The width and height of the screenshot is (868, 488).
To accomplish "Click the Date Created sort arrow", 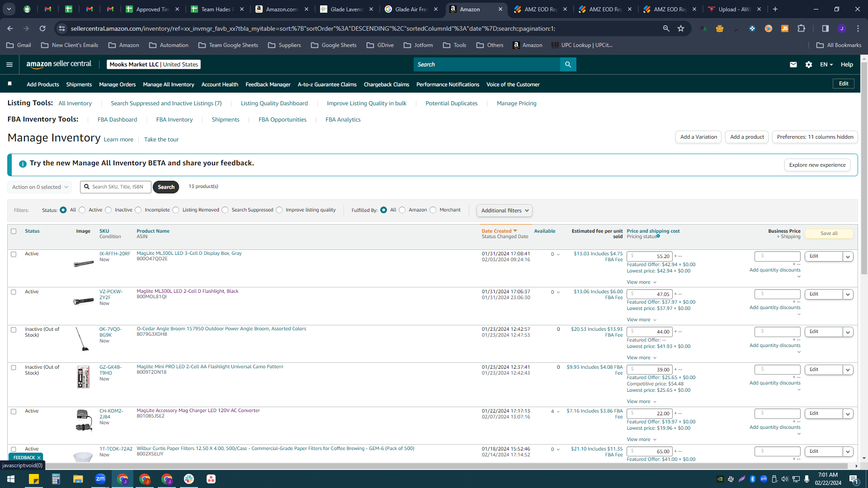I will point(515,231).
